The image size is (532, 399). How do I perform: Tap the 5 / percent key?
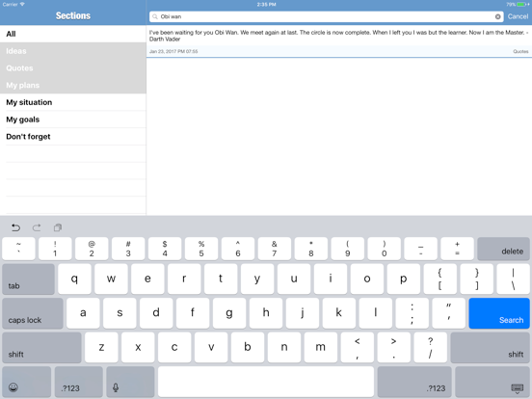tap(201, 249)
